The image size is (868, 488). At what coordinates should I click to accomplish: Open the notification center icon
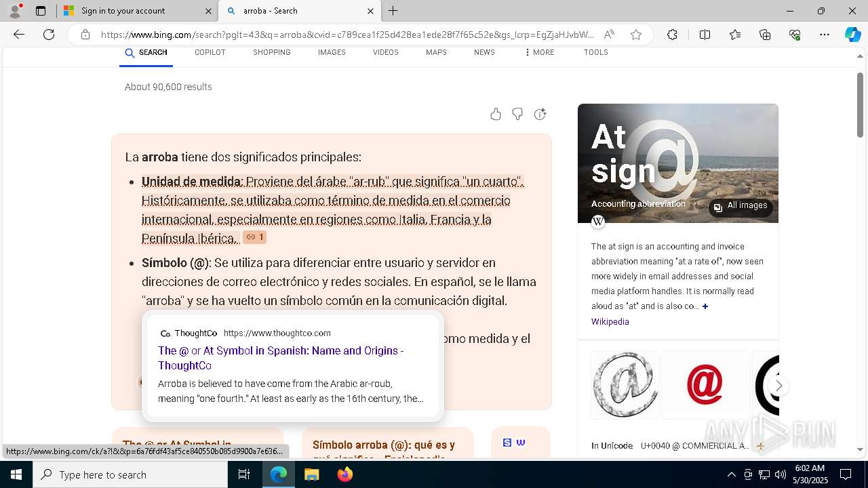pos(846,474)
